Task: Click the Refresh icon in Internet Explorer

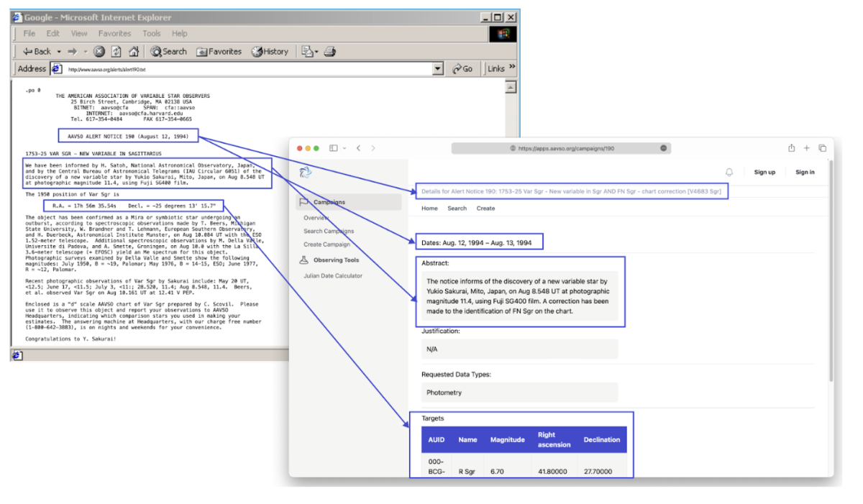Action: pyautogui.click(x=116, y=52)
